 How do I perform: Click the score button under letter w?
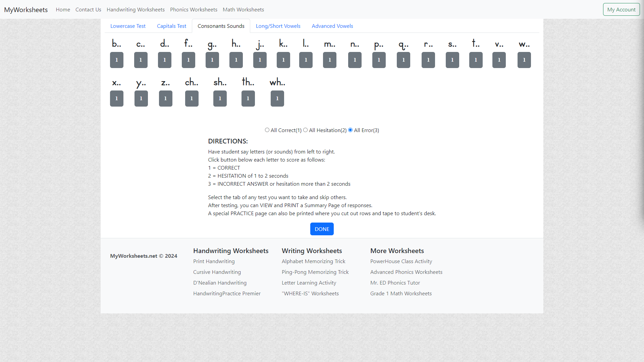524,60
